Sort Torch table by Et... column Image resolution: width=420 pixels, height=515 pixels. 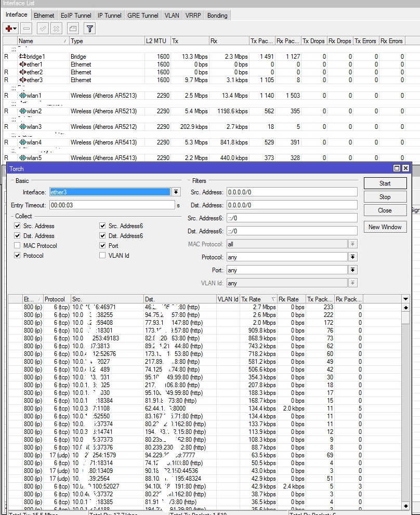(32, 299)
